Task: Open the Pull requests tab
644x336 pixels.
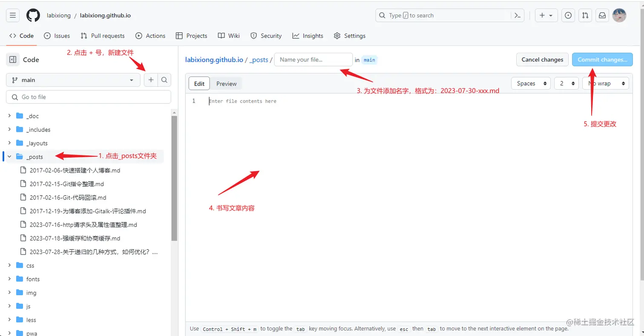Action: [103, 36]
